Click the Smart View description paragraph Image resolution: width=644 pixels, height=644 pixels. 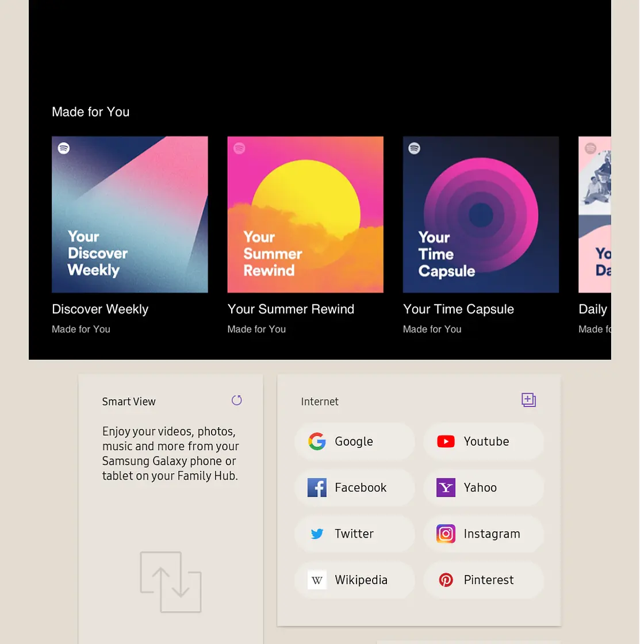pos(170,454)
